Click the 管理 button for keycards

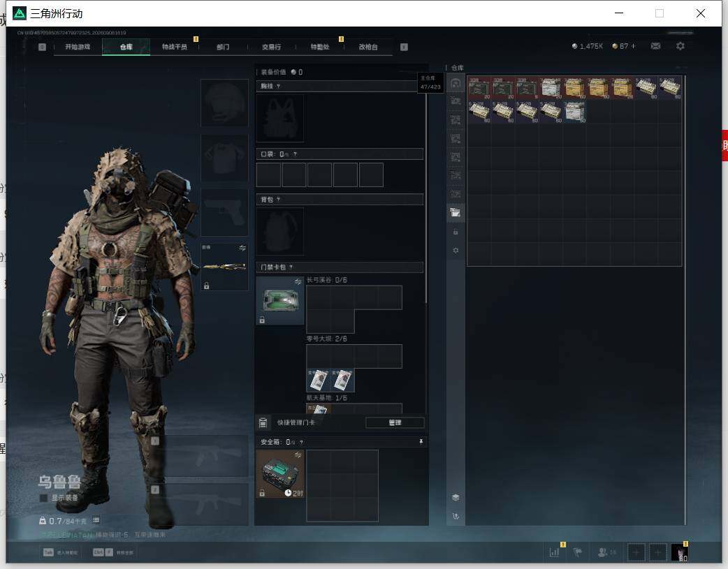[x=395, y=422]
